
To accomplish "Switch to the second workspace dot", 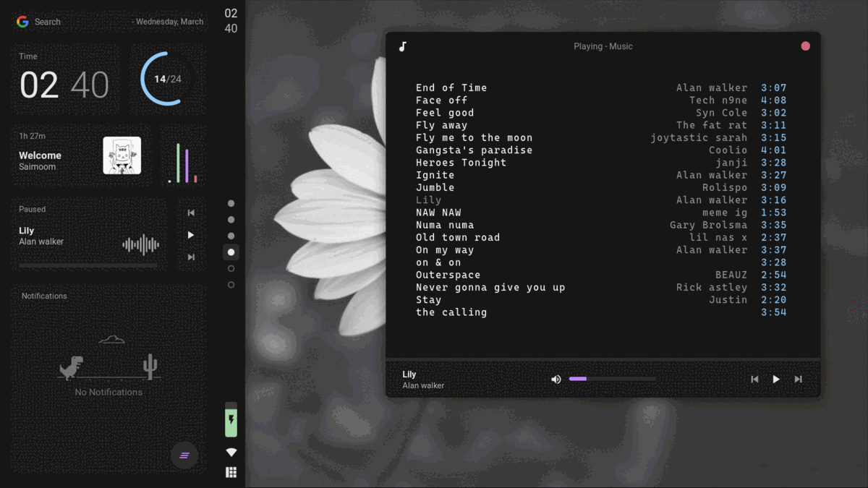I will click(x=231, y=220).
